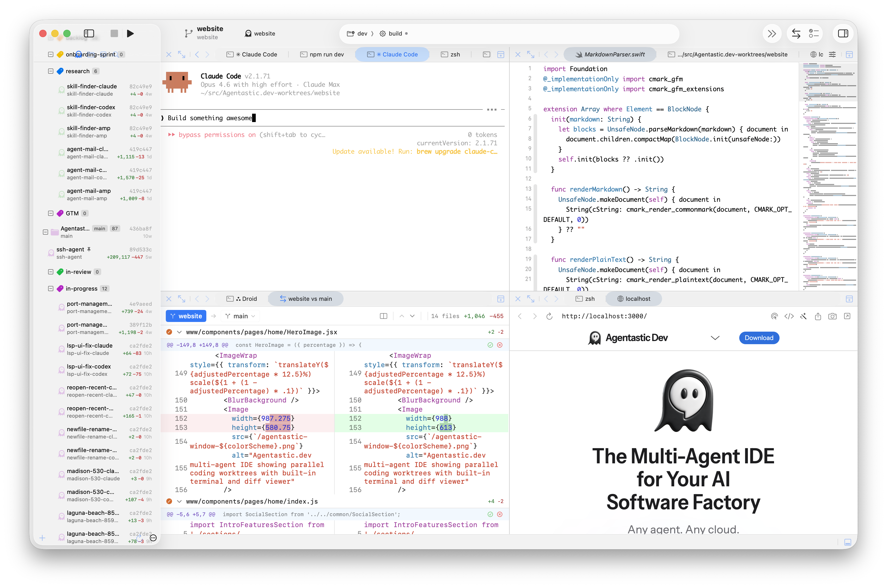Select the MarkdownParser.swift tab
Screen dimensions: 887x588
(x=610, y=54)
